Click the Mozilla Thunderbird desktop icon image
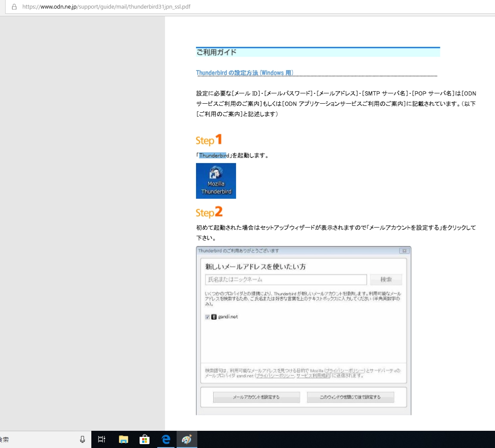Screen dimensions: 495x448 click(x=216, y=181)
